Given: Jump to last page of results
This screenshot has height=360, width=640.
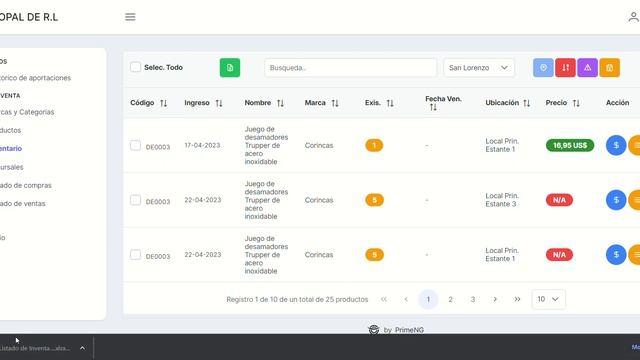Looking at the screenshot, I should point(517,299).
